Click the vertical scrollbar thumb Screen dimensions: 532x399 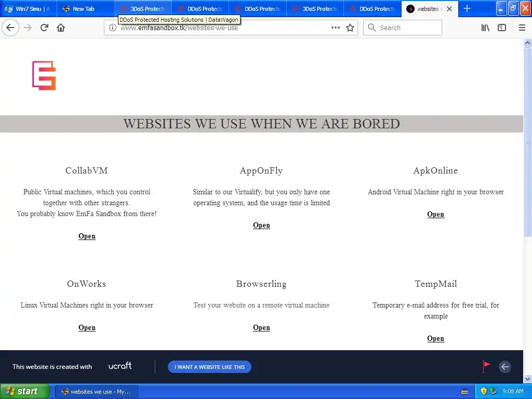527,142
